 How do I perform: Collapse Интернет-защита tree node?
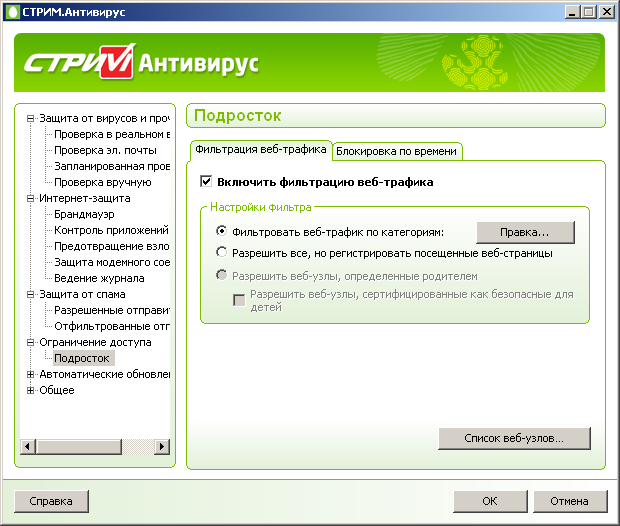pyautogui.click(x=30, y=198)
